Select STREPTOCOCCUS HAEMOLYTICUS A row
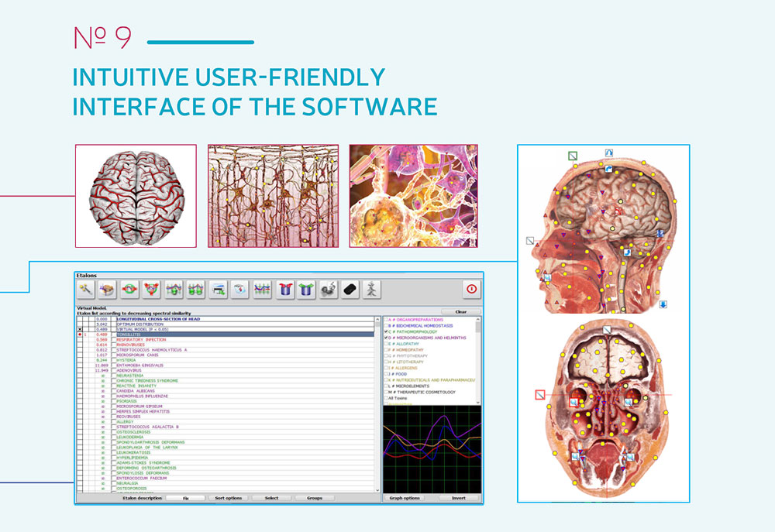This screenshot has height=532, width=775. [x=226, y=350]
